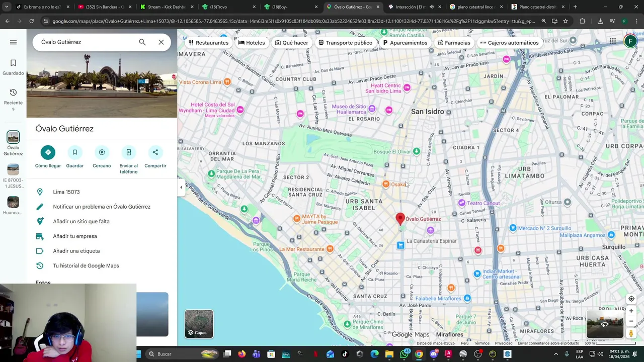Switch to the Interacción tab
The height and width of the screenshot is (362, 644).
[414, 7]
